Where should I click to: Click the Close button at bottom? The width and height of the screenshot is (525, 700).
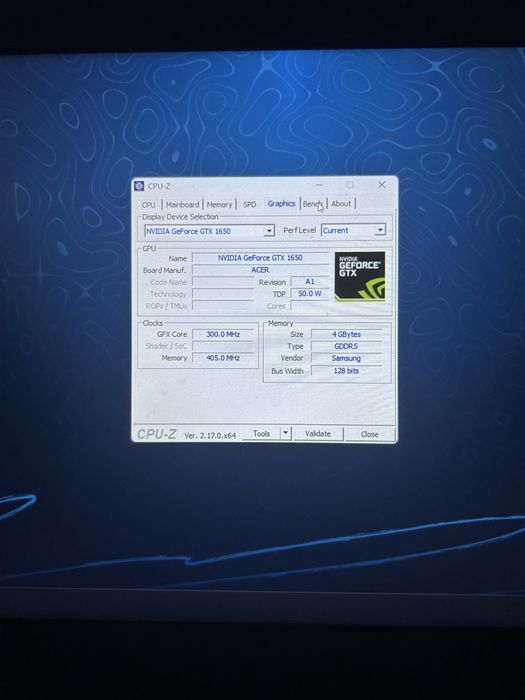pyautogui.click(x=370, y=434)
